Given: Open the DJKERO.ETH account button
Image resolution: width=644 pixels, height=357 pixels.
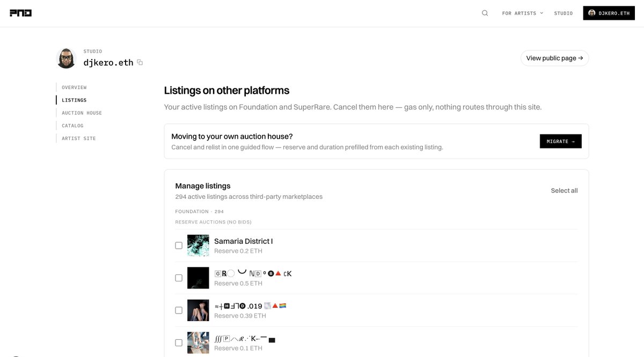Looking at the screenshot, I should point(609,13).
